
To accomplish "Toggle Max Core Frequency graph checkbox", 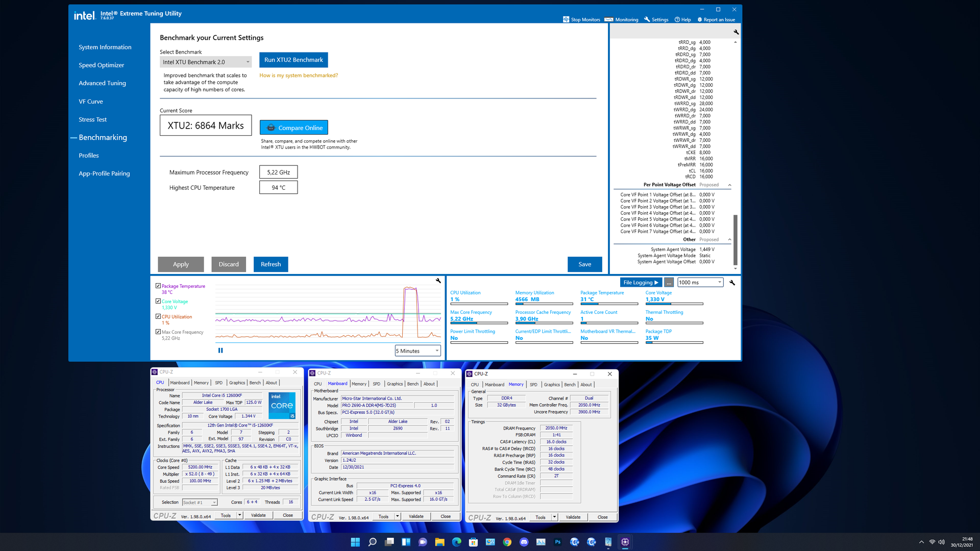I will [158, 332].
